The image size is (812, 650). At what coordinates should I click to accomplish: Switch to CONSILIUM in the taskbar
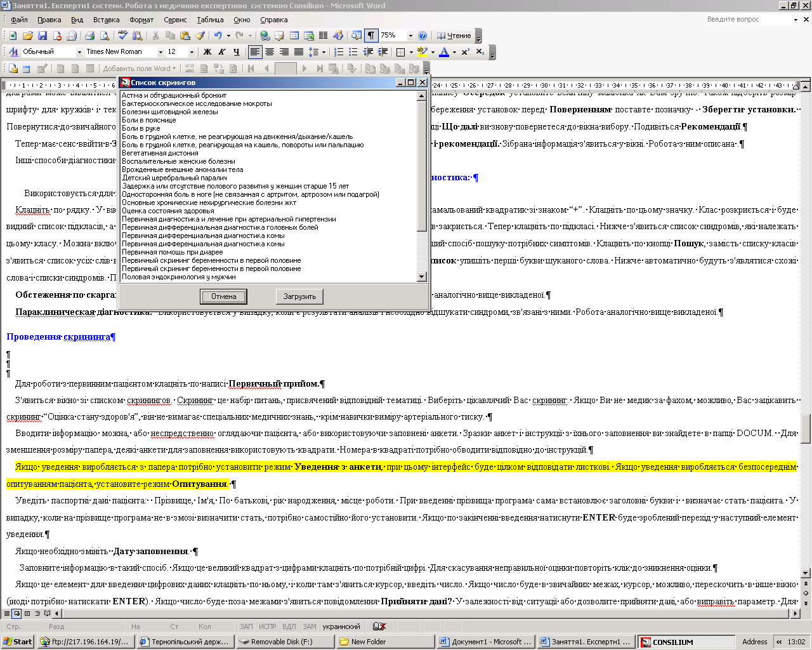tap(685, 642)
